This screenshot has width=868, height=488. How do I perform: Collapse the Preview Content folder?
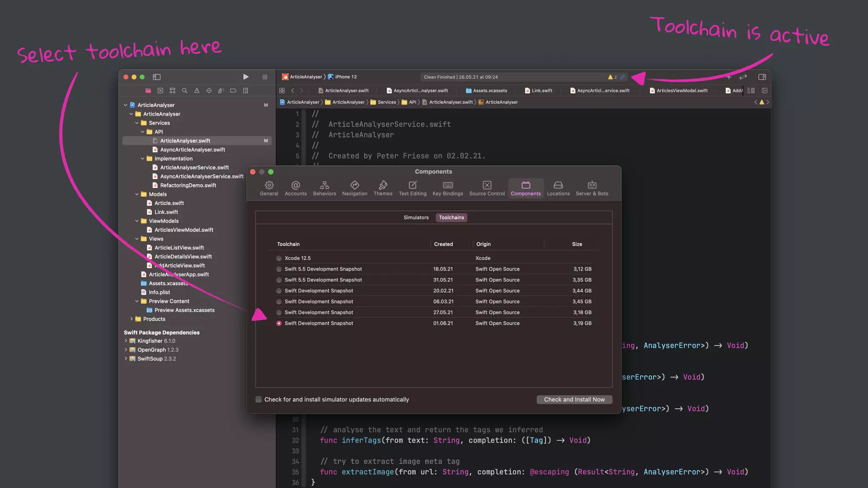click(137, 301)
